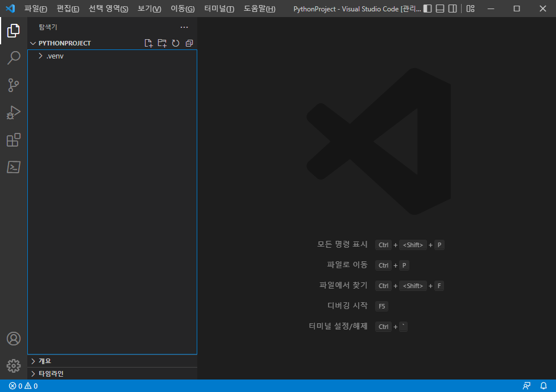Minimize the VS Code window
This screenshot has width=556, height=392.
(491, 9)
